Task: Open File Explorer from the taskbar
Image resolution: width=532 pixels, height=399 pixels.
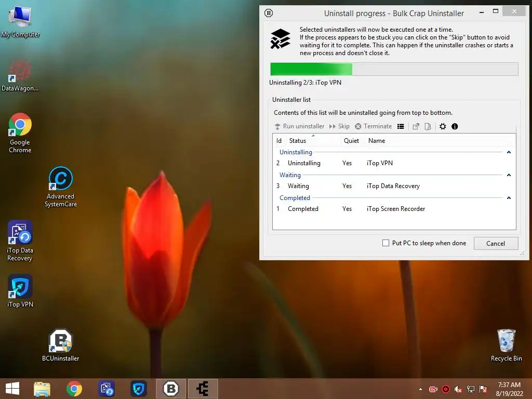Action: click(42, 389)
